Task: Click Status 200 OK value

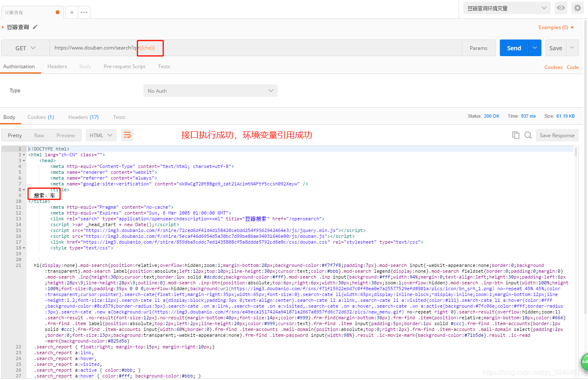Action: click(x=492, y=116)
